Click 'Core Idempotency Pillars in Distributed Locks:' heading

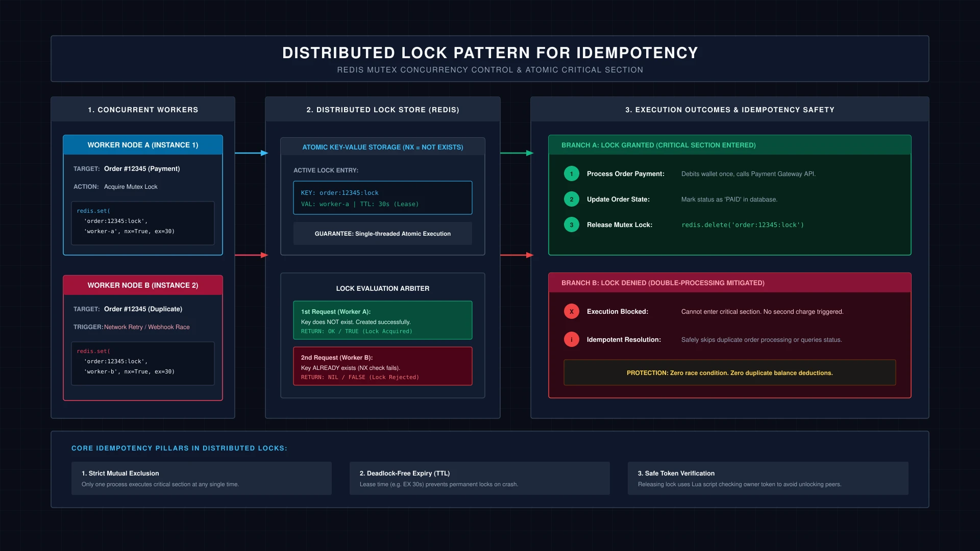(179, 448)
